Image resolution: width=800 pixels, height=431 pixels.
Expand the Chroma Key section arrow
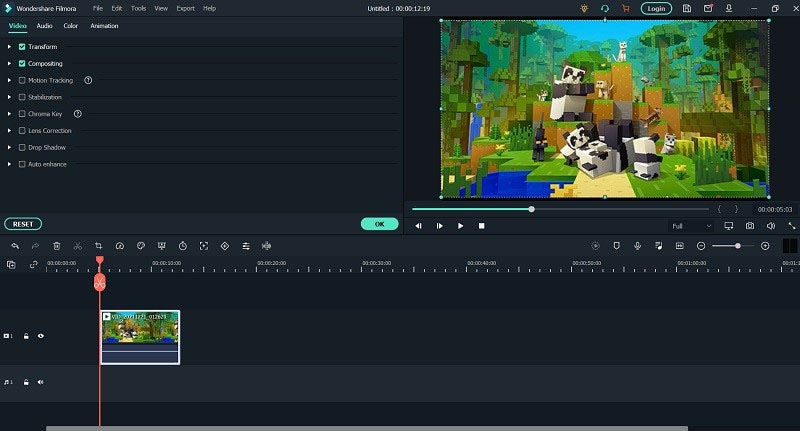point(9,114)
